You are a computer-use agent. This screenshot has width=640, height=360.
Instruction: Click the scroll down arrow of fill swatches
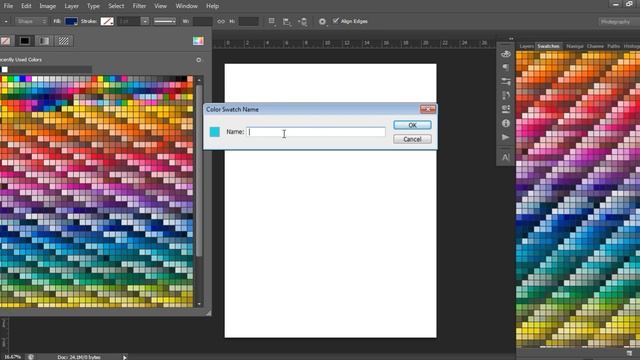[199, 304]
